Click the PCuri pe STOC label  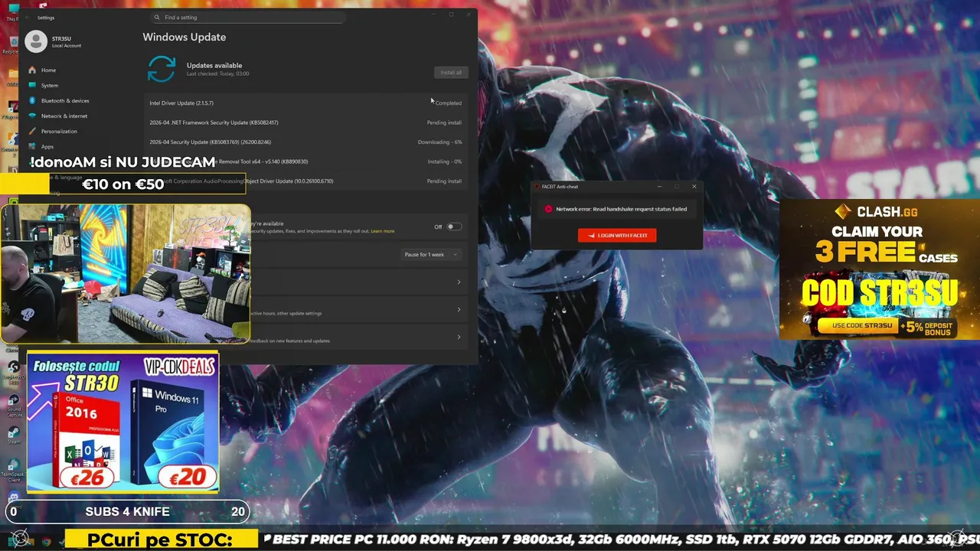pyautogui.click(x=161, y=540)
